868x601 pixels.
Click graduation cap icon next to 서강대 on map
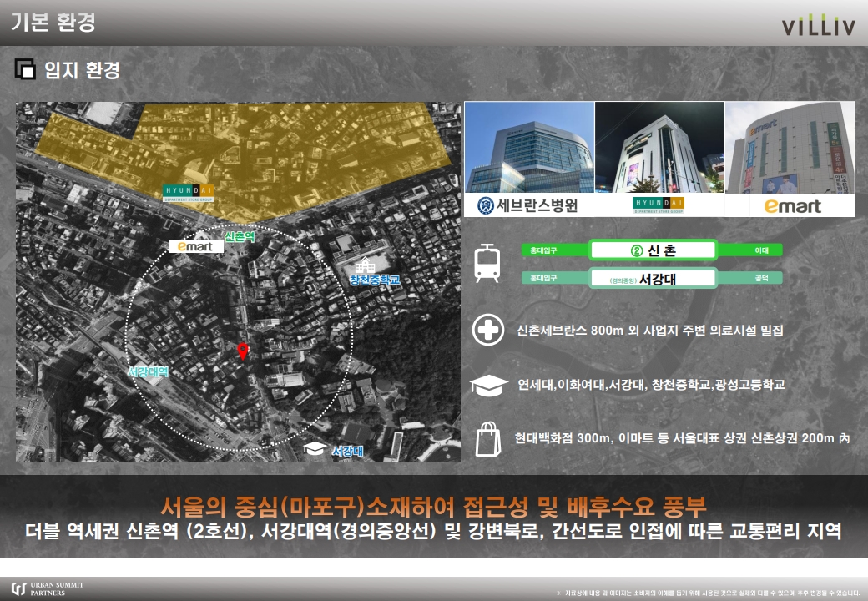click(x=314, y=448)
